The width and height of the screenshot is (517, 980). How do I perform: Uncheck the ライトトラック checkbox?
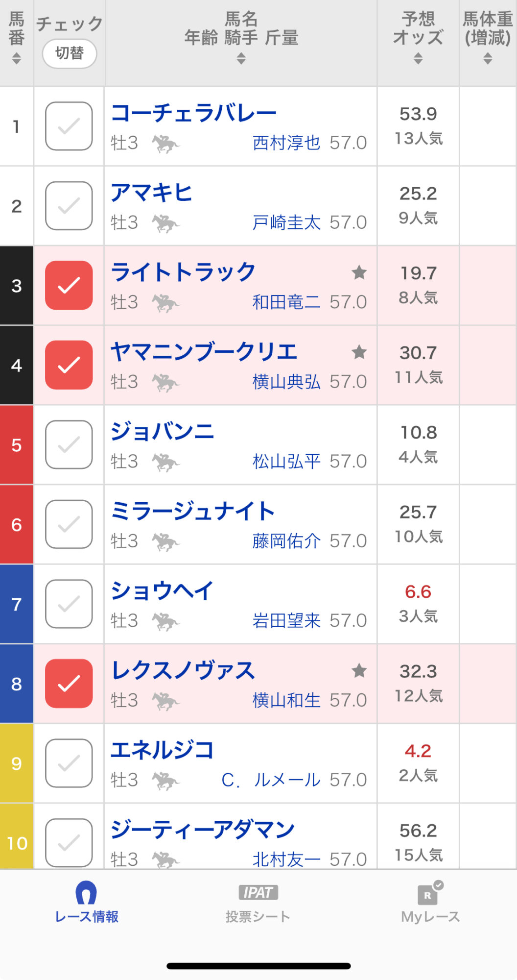click(69, 285)
